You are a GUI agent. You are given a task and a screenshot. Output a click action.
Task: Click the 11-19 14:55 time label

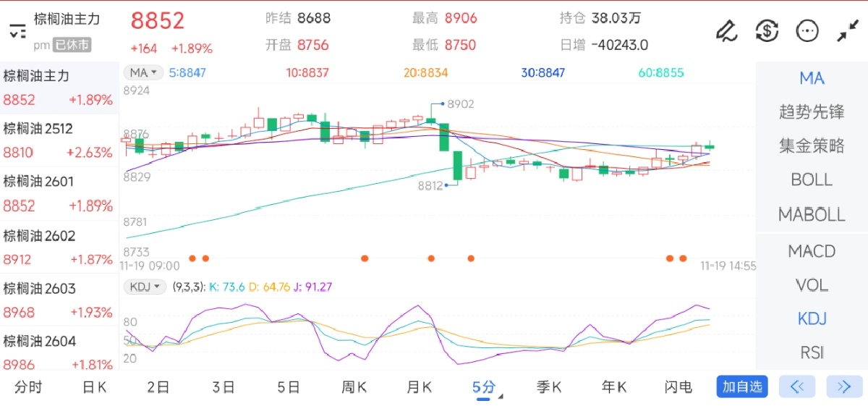tap(728, 266)
